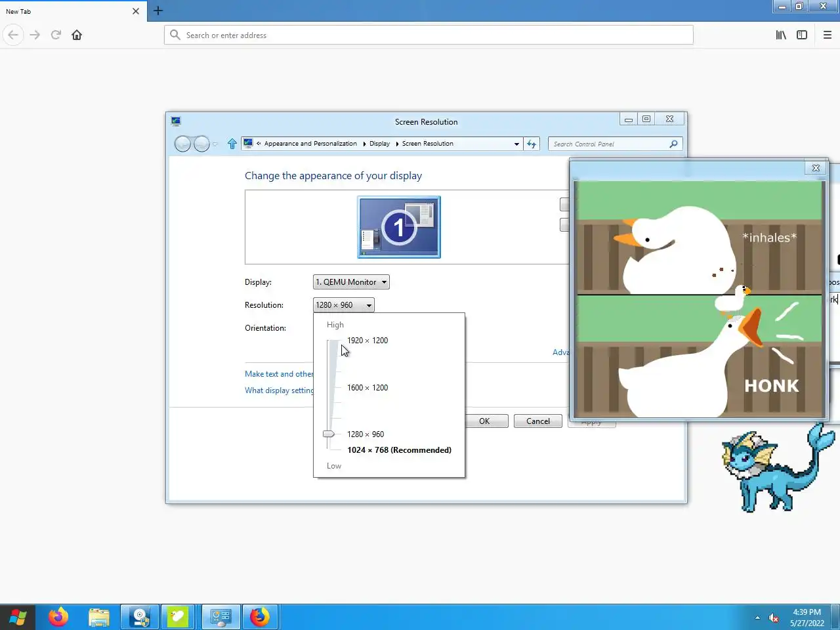The height and width of the screenshot is (630, 840).
Task: Reload the page in Firefox
Action: tap(56, 35)
